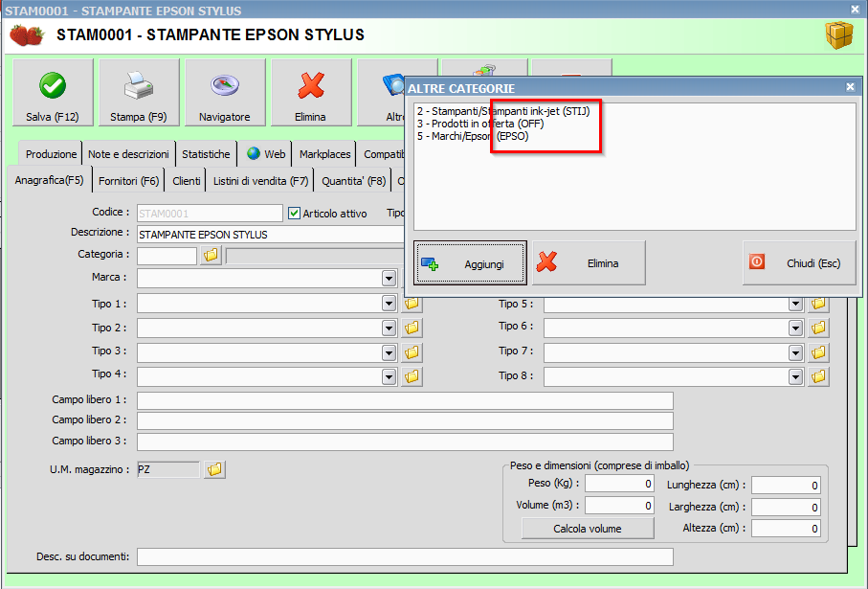Click the U.M. magazzino field
The image size is (868, 589).
click(x=168, y=470)
